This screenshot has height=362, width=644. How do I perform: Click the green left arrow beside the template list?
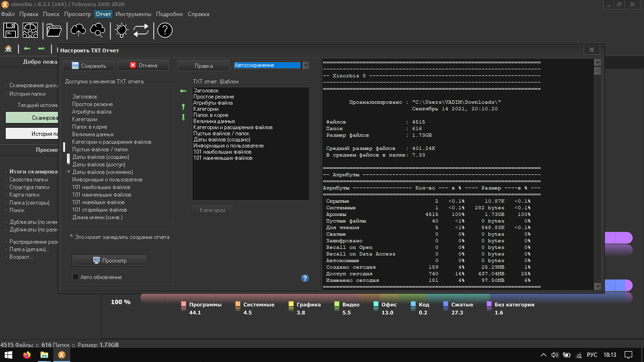tap(183, 91)
